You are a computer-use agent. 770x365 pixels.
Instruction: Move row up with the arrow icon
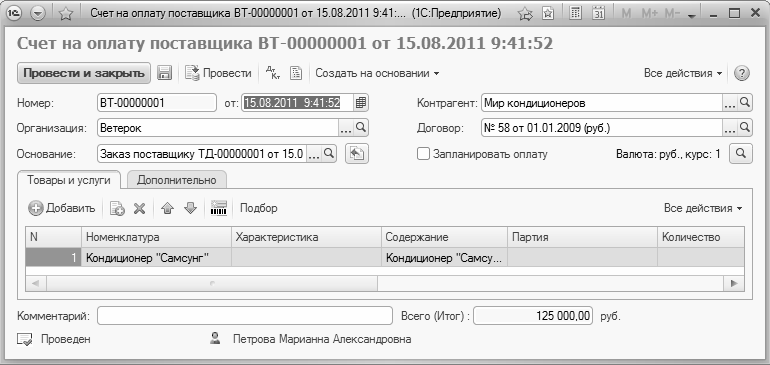coord(167,208)
